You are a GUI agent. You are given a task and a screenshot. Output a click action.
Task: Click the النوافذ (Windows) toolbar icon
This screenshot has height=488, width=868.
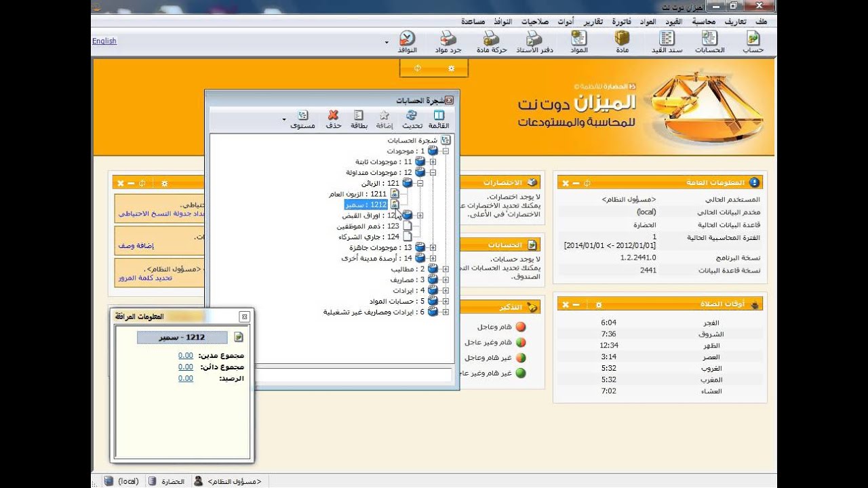click(407, 41)
